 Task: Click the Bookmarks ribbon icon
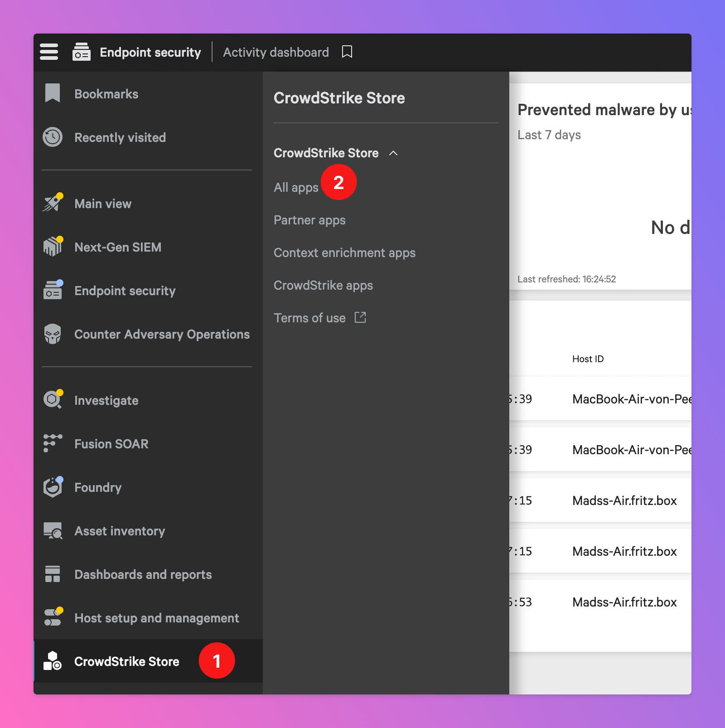(53, 93)
